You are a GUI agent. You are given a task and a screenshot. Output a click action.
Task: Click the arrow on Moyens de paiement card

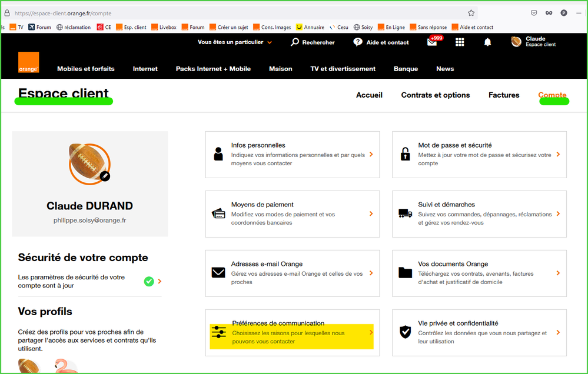(371, 213)
